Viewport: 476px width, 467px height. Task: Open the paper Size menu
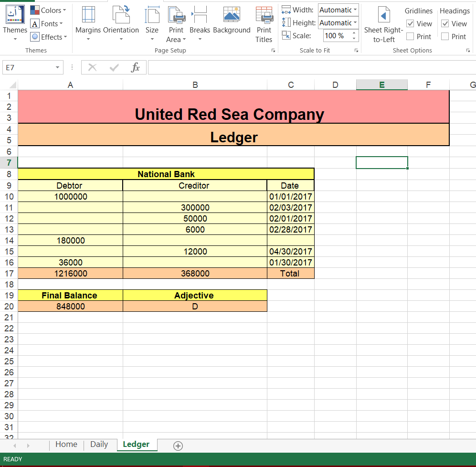[152, 24]
